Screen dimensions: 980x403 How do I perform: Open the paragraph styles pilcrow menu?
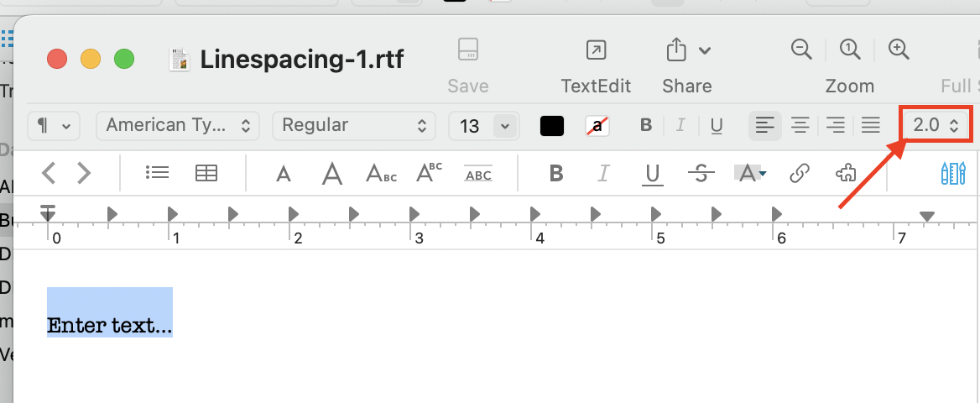point(54,126)
